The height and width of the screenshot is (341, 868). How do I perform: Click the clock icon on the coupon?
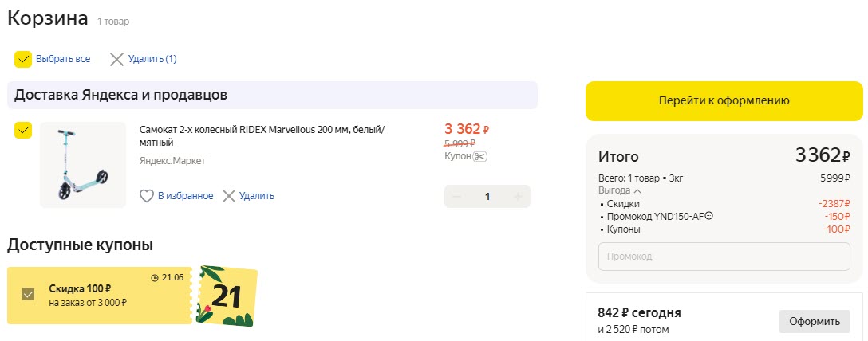click(155, 277)
